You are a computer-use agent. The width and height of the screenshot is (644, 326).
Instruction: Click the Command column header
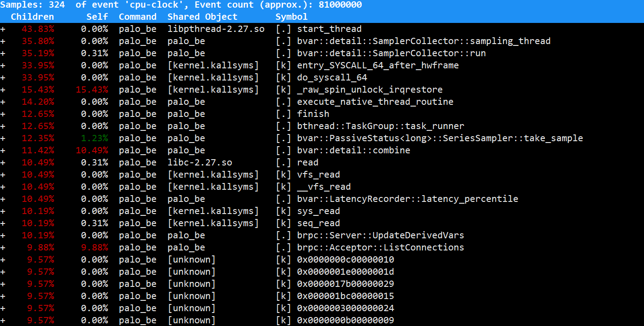pos(138,17)
